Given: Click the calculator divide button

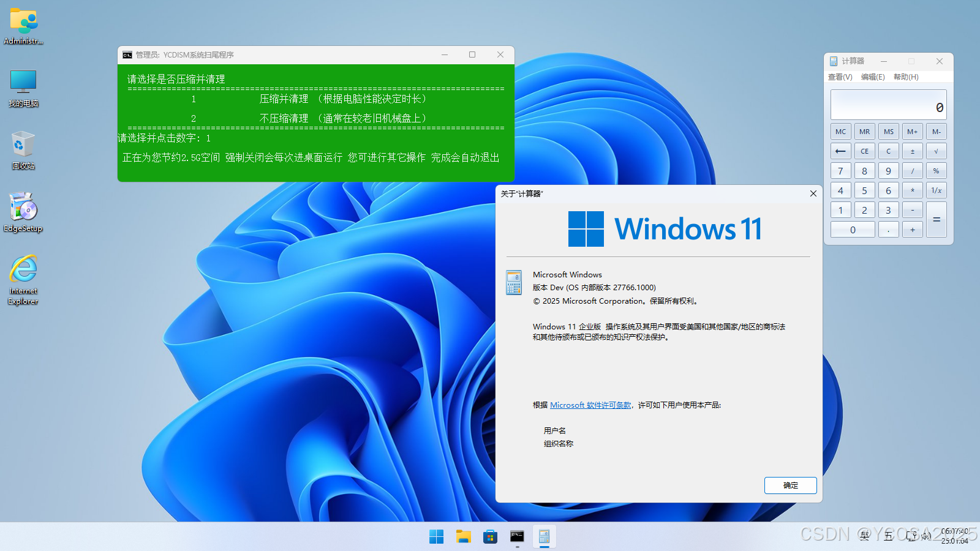Looking at the screenshot, I should [x=912, y=171].
